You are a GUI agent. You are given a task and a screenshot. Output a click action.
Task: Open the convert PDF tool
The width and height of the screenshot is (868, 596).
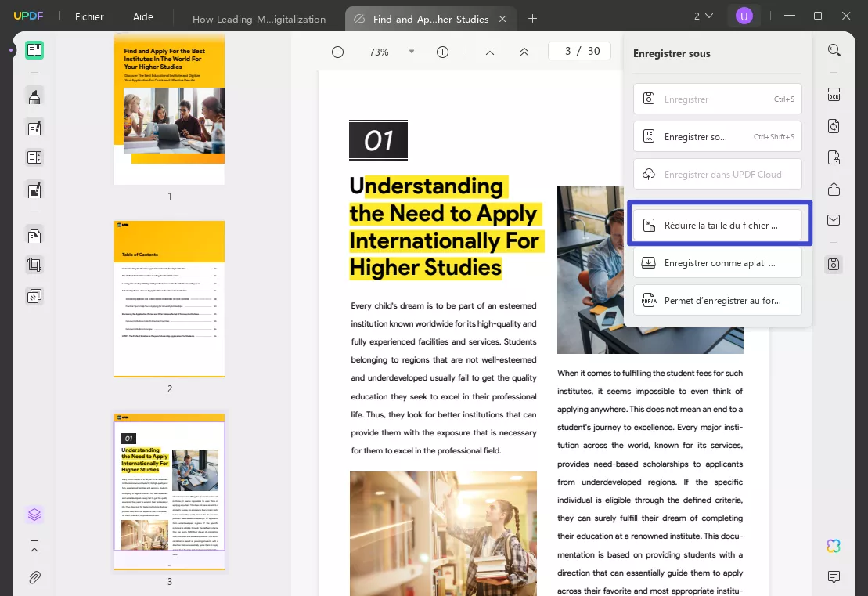pyautogui.click(x=834, y=126)
